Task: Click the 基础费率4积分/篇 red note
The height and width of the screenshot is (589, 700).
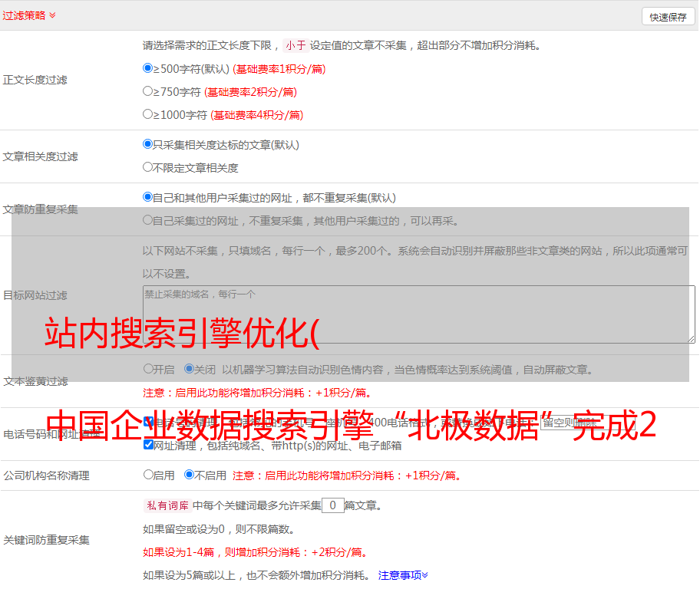Action: (257, 115)
